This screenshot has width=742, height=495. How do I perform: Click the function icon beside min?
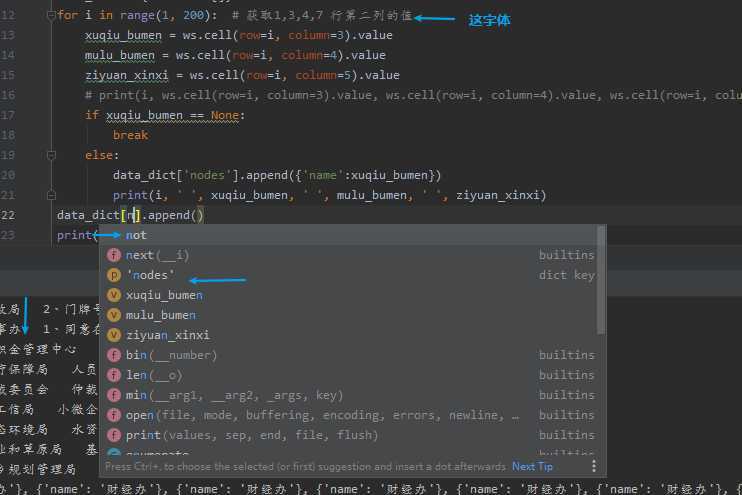pos(114,395)
